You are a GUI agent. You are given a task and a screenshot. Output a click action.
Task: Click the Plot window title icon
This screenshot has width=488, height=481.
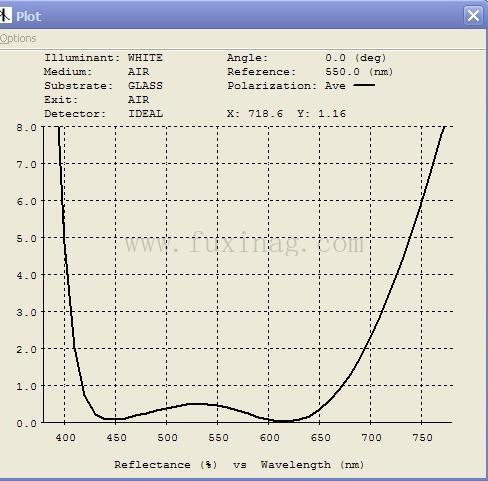click(5, 15)
